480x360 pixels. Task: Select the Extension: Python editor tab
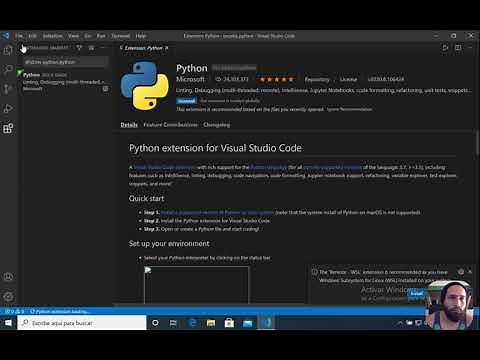coord(144,48)
